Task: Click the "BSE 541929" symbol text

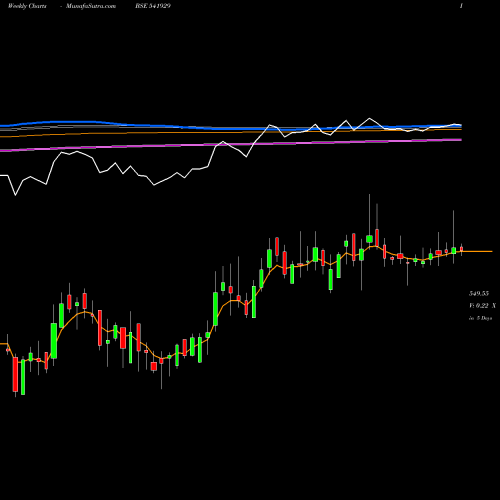Action: point(153,6)
